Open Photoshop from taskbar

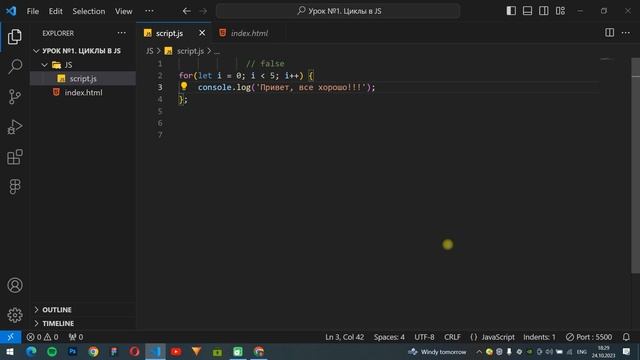tap(73, 351)
